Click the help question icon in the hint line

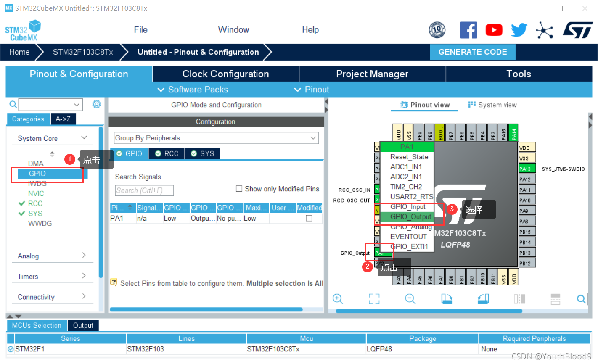(114, 282)
